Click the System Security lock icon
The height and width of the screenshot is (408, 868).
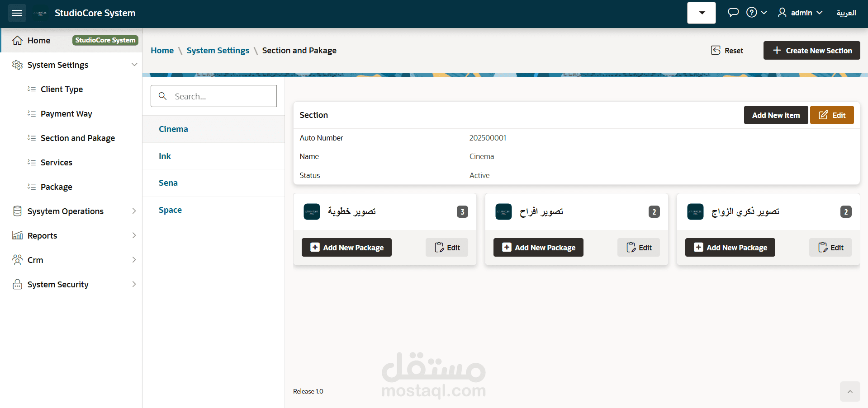[x=17, y=284]
